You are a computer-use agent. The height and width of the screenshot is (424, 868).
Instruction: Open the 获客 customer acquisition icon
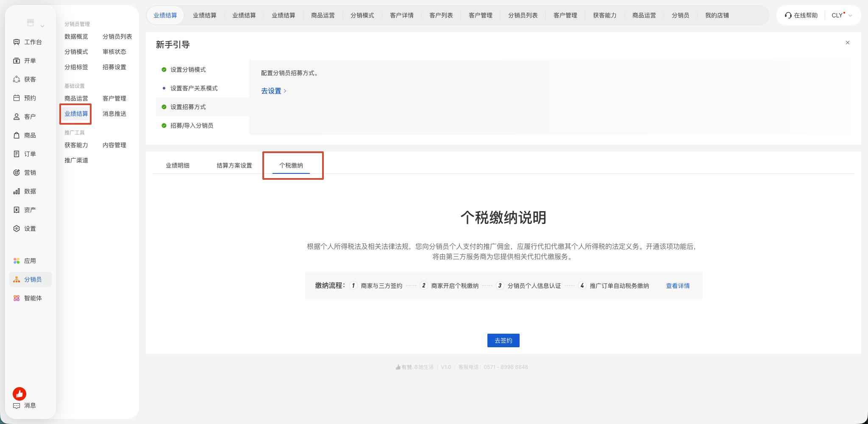point(17,79)
